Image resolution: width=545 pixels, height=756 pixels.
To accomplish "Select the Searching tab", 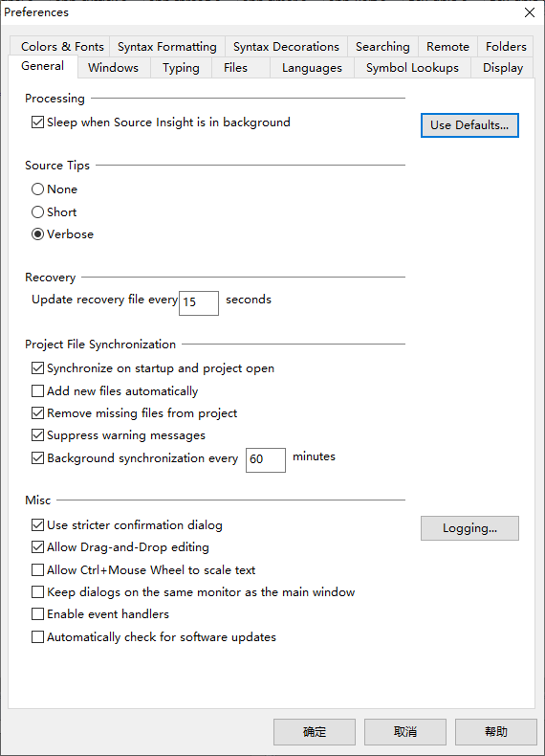I will coord(382,47).
